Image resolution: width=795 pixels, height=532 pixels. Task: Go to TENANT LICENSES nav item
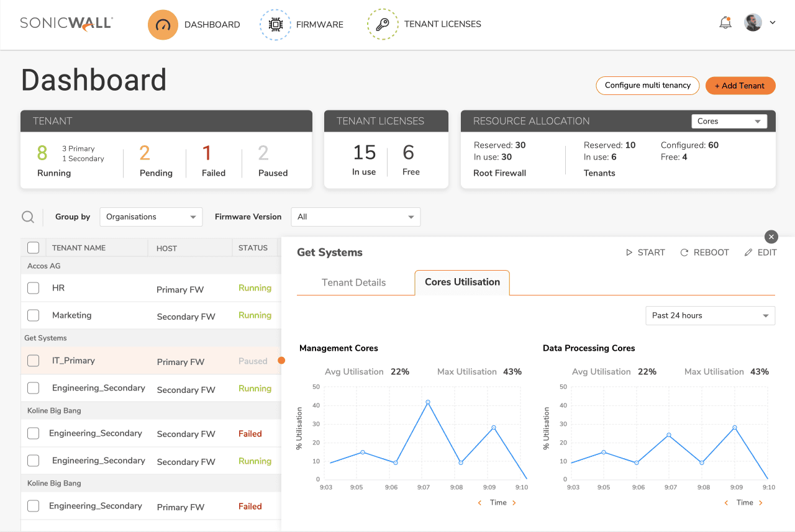(443, 25)
